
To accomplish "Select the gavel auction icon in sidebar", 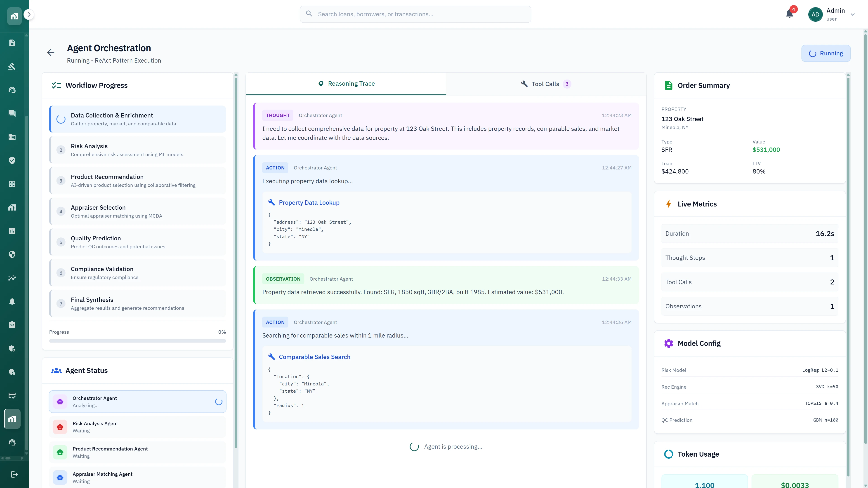I will click(12, 66).
